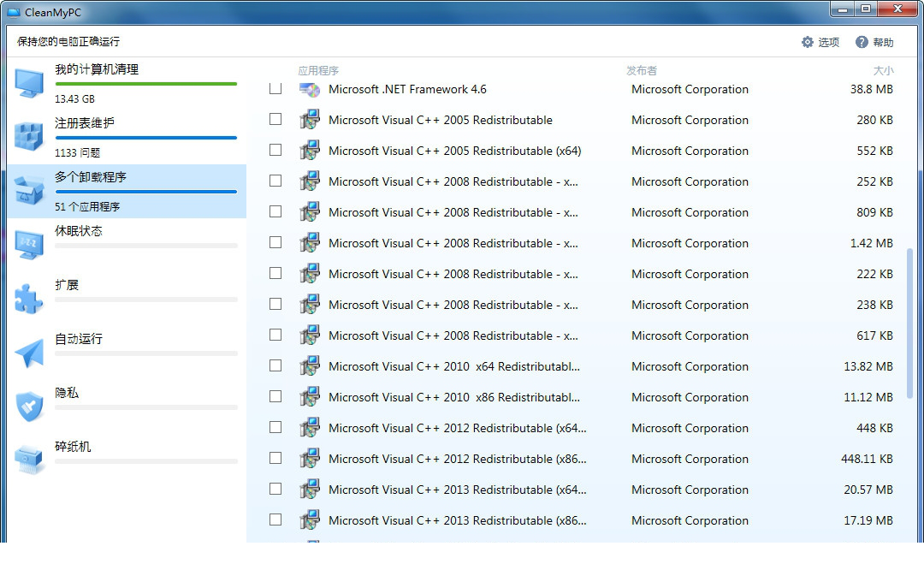Click the 13.82 MB size value
This screenshot has width=924, height=564.
click(868, 366)
